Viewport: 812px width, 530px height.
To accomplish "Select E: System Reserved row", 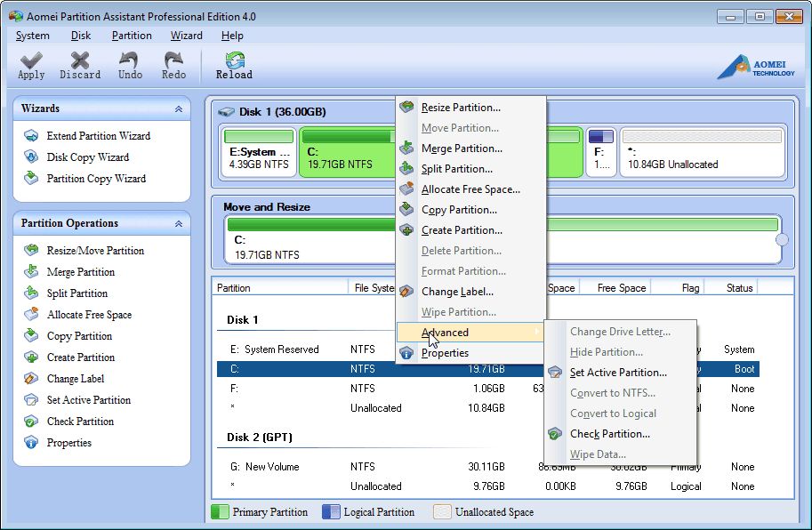I will coord(487,349).
